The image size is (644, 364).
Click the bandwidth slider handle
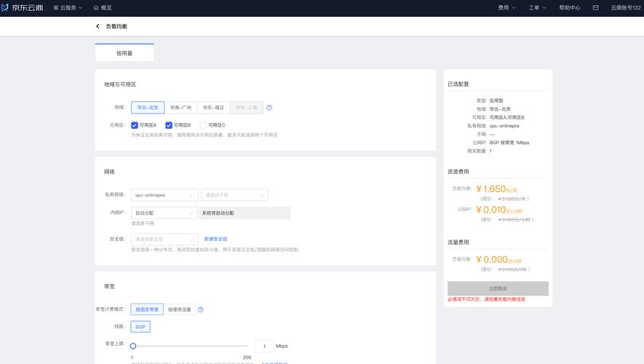coord(133,346)
